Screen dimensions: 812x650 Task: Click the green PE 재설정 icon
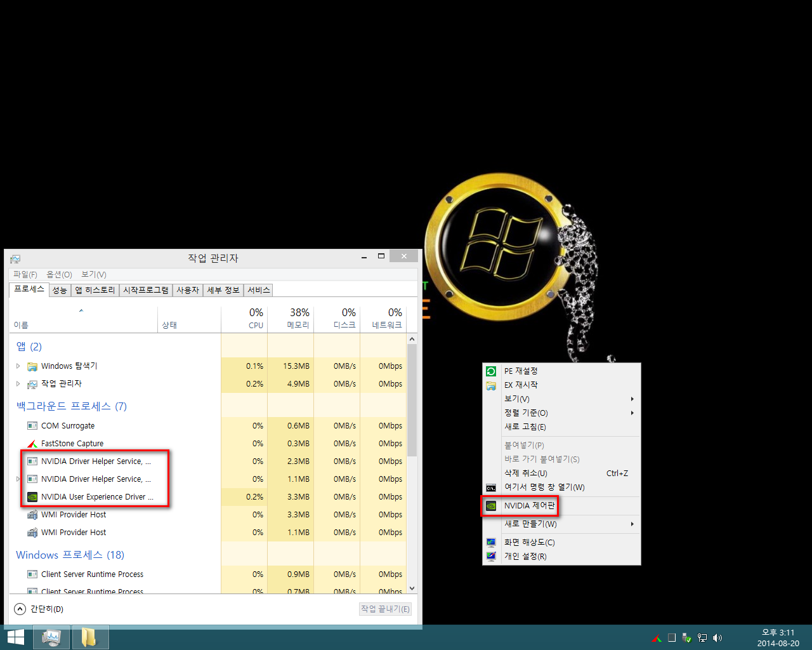pyautogui.click(x=491, y=371)
